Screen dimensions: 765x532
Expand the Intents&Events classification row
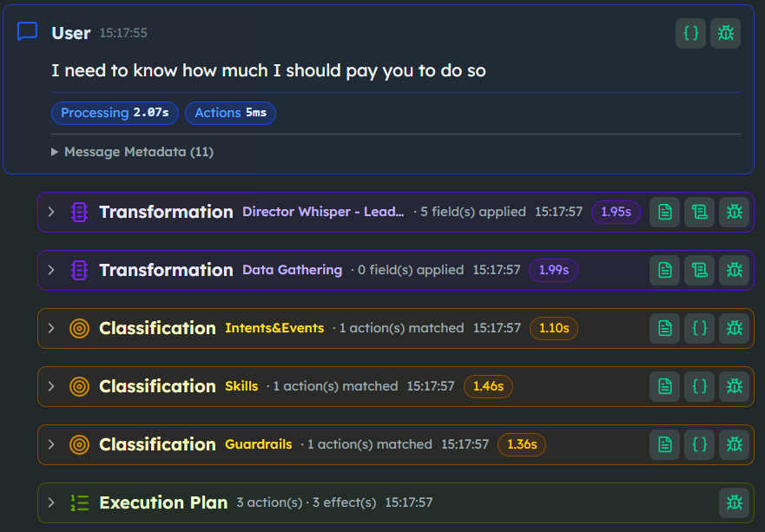51,328
